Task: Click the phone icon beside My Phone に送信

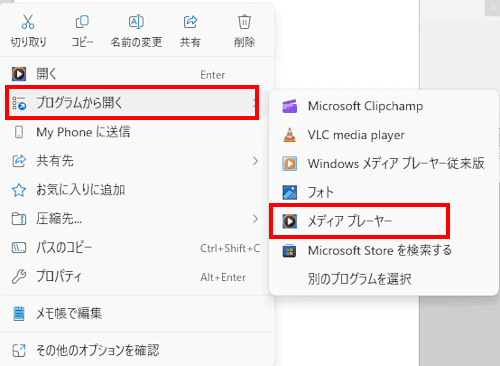Action: click(19, 132)
